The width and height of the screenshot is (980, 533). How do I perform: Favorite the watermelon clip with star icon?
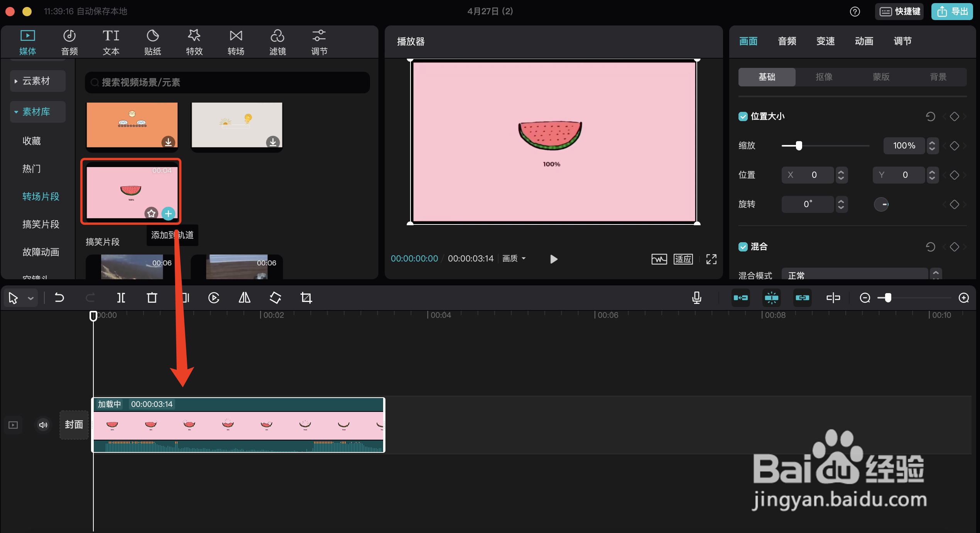[151, 213]
